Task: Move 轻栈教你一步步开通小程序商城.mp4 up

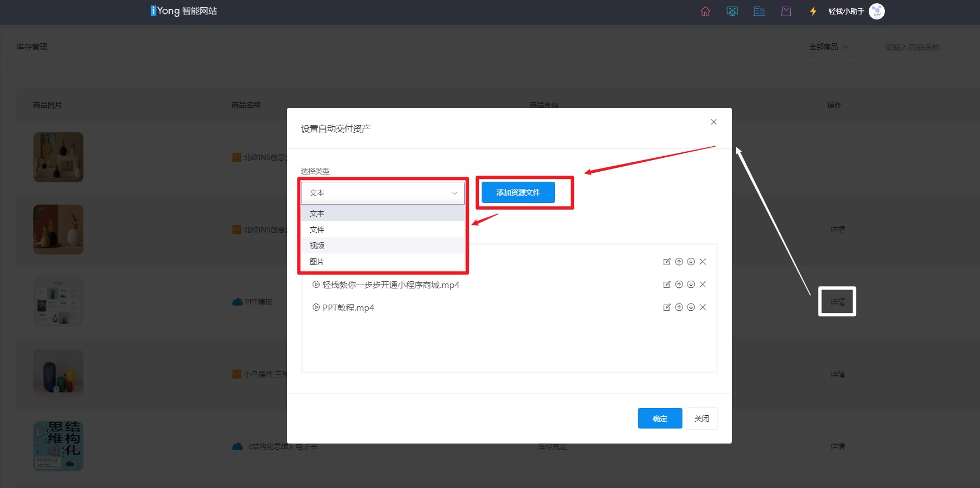Action: (679, 285)
